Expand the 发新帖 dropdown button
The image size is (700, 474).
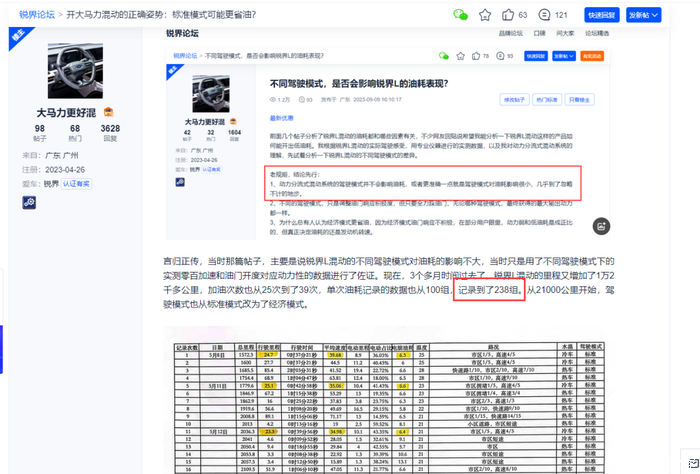tap(644, 15)
